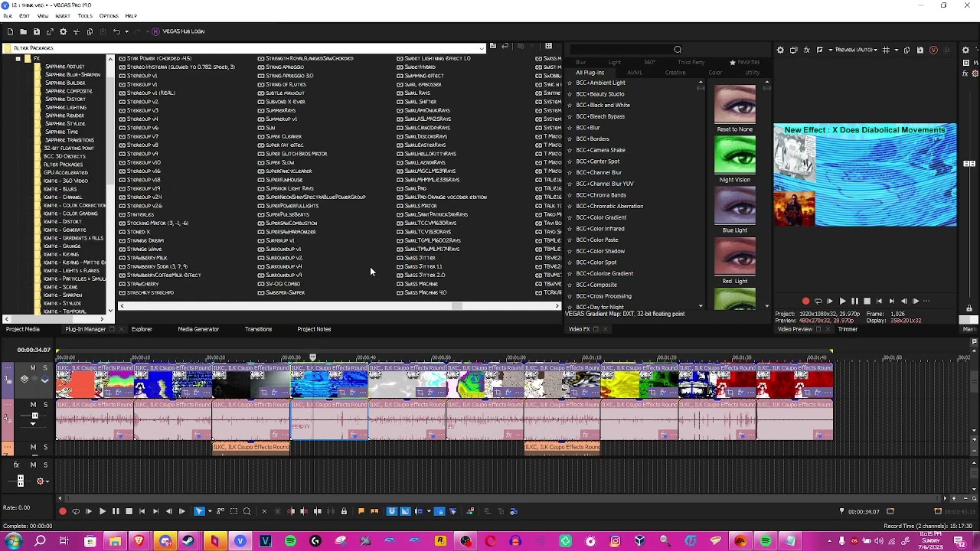The image size is (980, 551).
Task: Open the edit tool dropdown arrow
Action: (209, 511)
